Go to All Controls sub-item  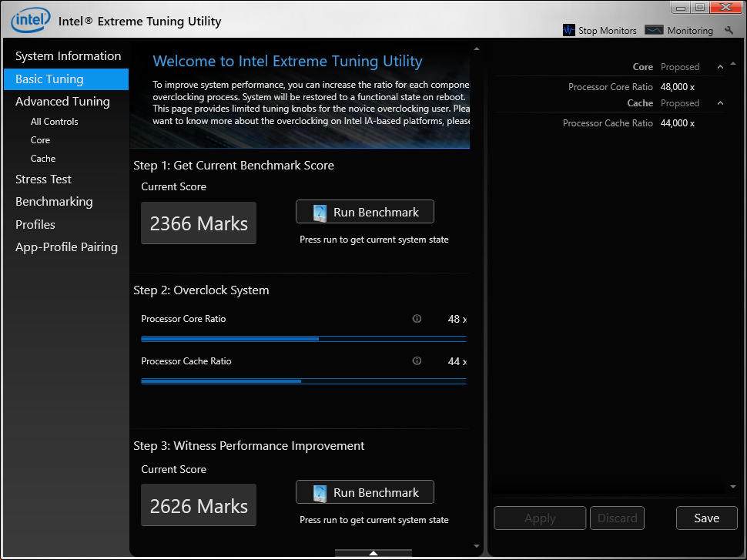pyautogui.click(x=55, y=122)
